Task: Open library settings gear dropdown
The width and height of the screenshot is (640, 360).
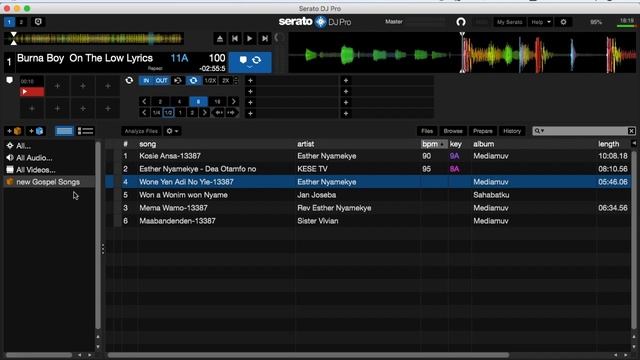Action: (x=172, y=131)
